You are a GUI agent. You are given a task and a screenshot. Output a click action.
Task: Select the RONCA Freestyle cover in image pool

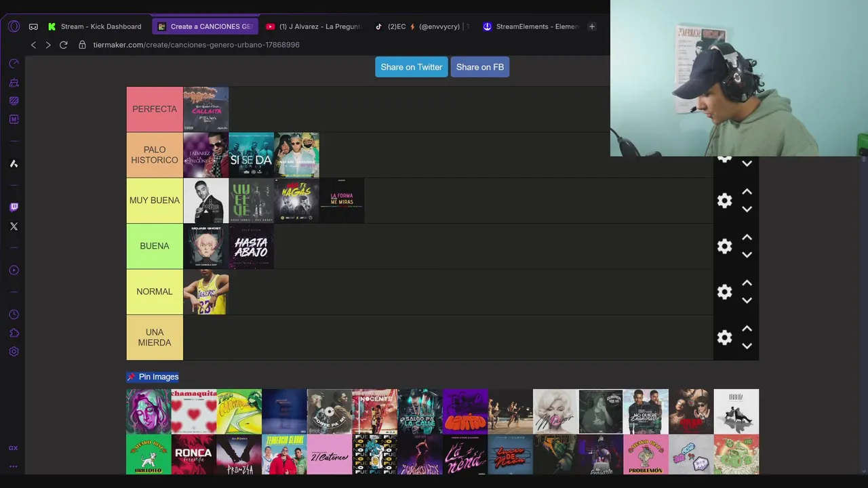(x=194, y=454)
